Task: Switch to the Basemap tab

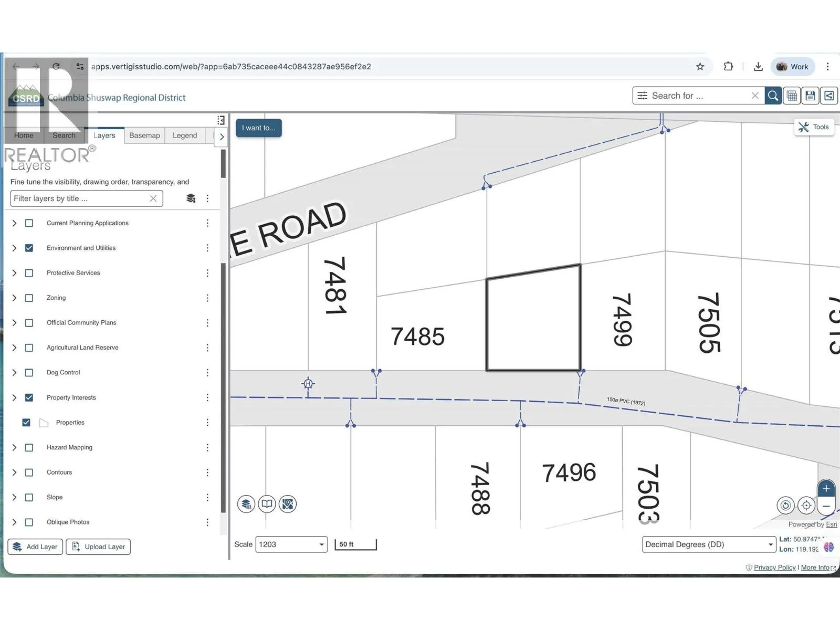Action: tap(144, 135)
